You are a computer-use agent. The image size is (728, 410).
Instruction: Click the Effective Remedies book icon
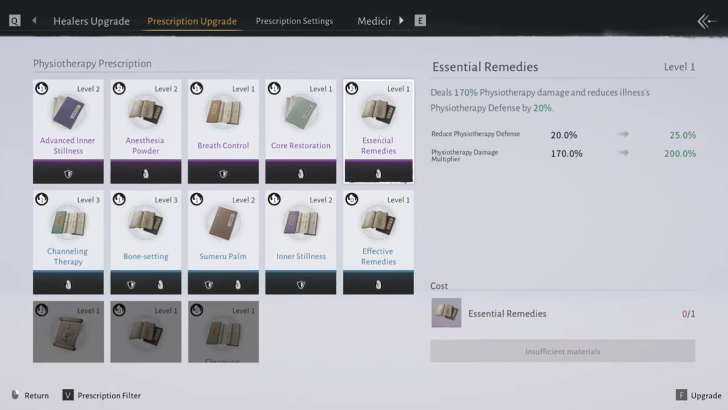pos(378,223)
